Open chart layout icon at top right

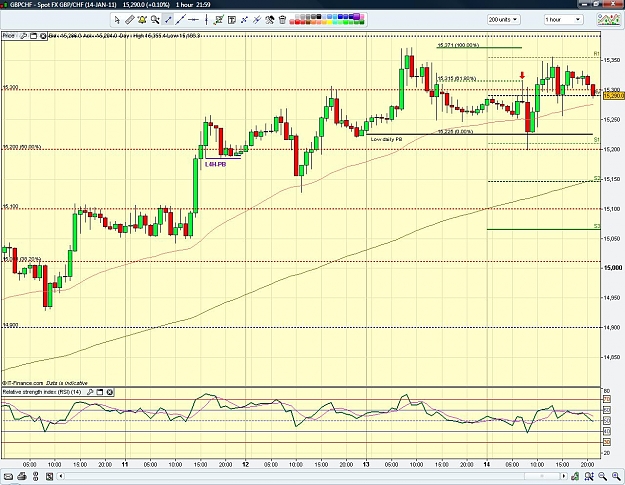point(608,19)
